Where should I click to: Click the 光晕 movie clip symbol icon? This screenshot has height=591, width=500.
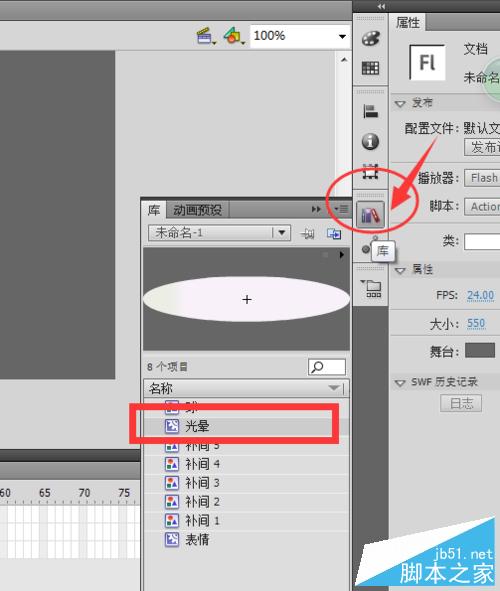tap(172, 426)
